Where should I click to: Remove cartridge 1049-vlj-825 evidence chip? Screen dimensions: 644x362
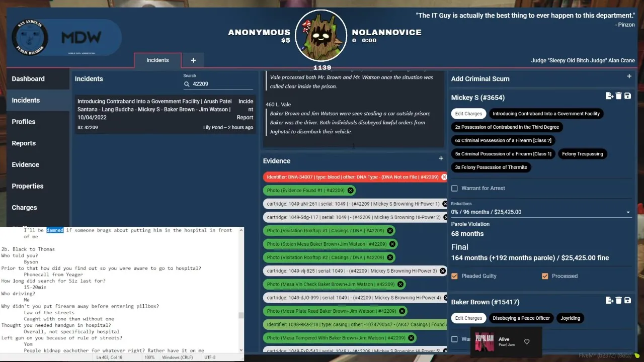click(443, 271)
